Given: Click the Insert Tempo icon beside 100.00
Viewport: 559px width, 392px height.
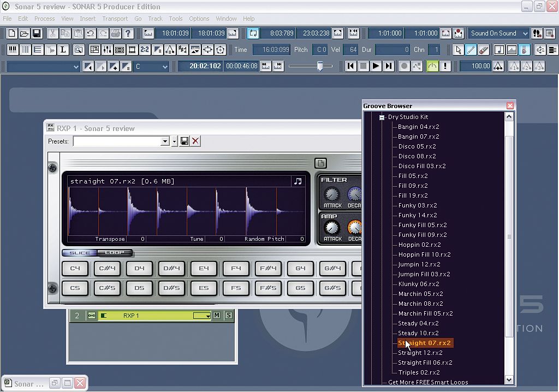Looking at the screenshot, I should pyautogui.click(x=498, y=66).
